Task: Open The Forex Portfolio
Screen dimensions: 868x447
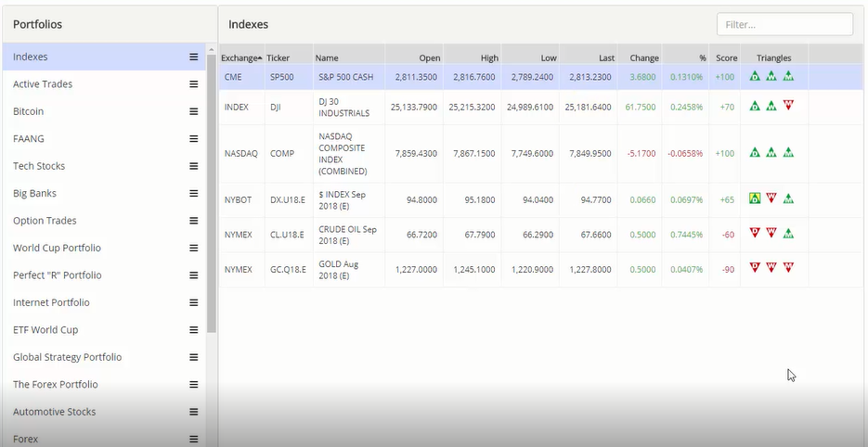Action: point(55,385)
